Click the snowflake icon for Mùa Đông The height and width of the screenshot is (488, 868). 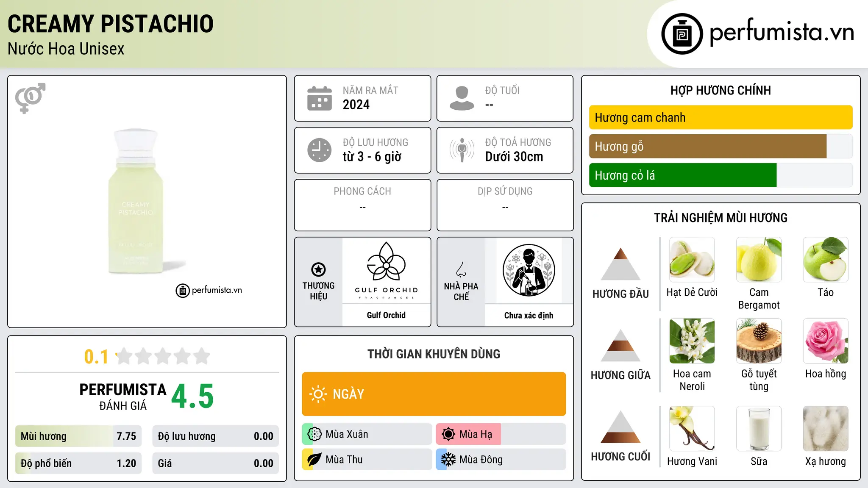(x=448, y=460)
